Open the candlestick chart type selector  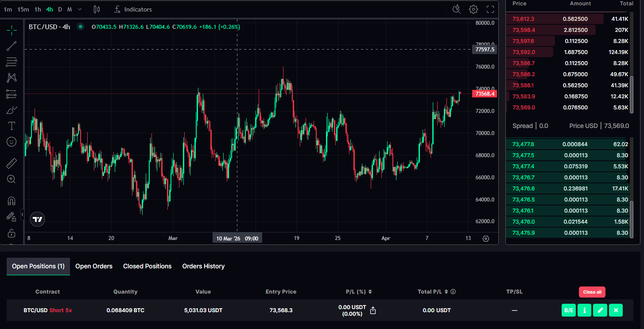pyautogui.click(x=97, y=9)
